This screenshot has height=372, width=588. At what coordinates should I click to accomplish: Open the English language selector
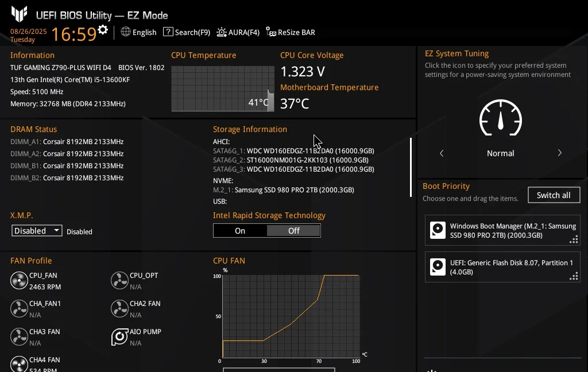click(x=138, y=32)
